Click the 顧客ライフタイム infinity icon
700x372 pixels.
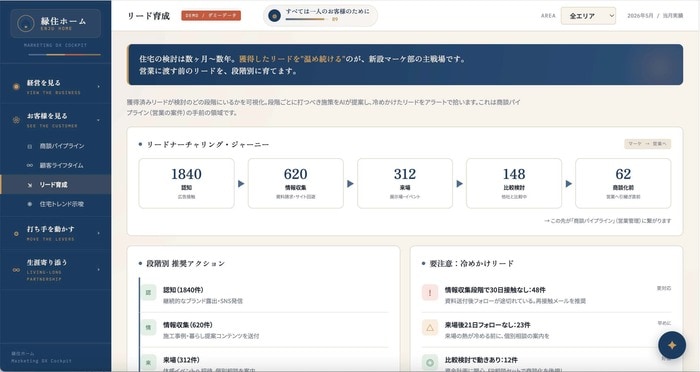pos(29,165)
